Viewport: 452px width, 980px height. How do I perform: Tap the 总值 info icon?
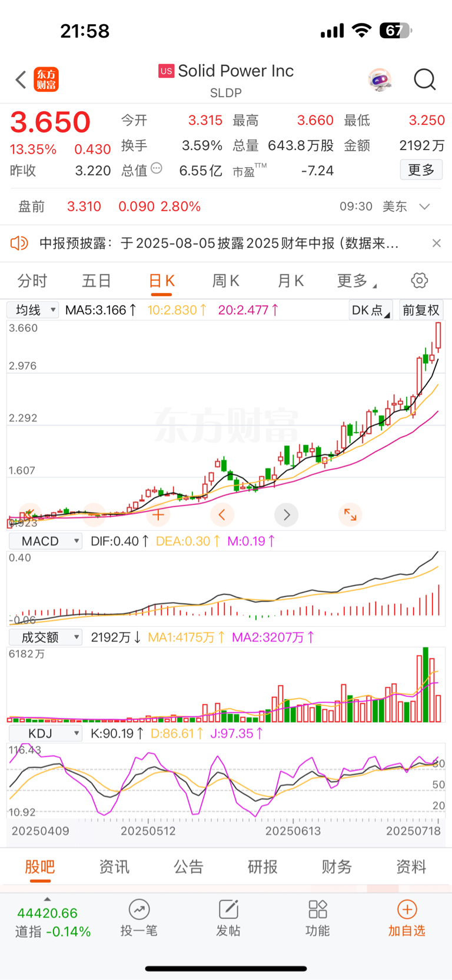tap(157, 168)
